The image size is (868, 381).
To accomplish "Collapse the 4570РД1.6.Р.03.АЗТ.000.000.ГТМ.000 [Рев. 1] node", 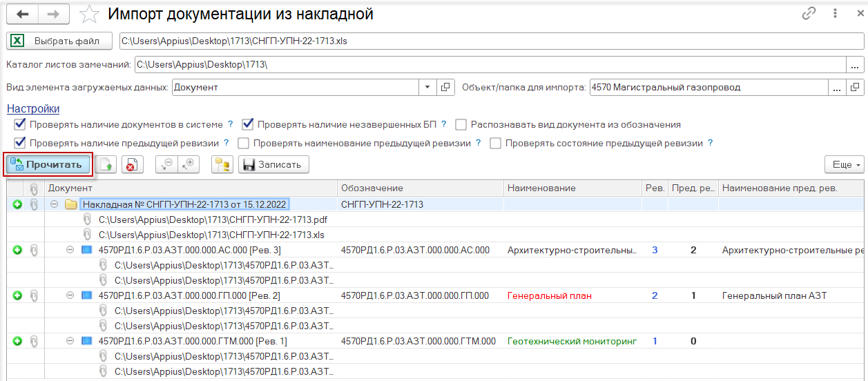I will tap(70, 341).
